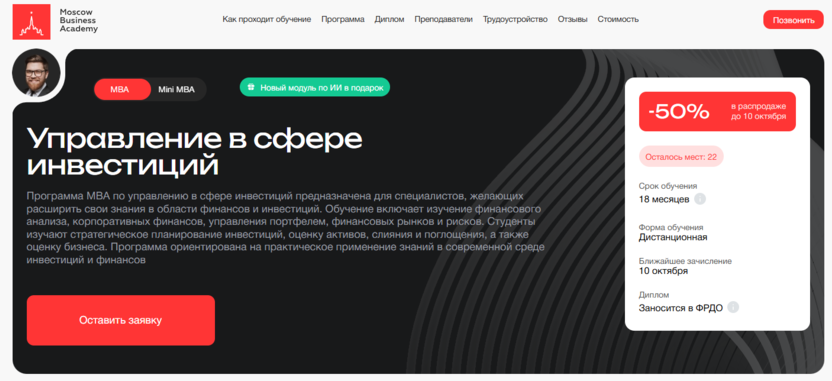Click the Ближайшее зачисление label
The width and height of the screenshot is (832, 381).
(x=685, y=261)
